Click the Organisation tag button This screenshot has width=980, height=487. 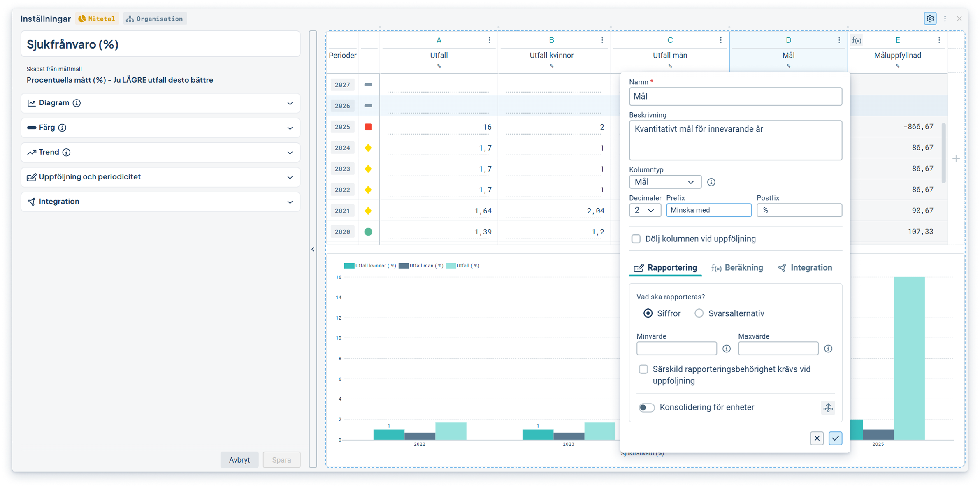coord(155,19)
